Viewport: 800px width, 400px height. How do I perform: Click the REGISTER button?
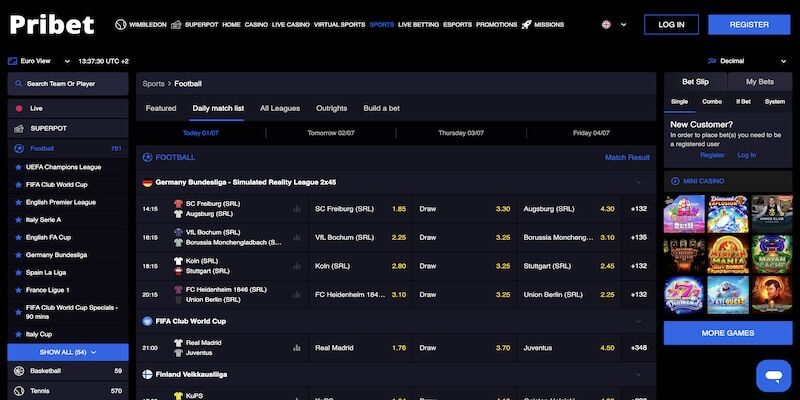point(749,24)
